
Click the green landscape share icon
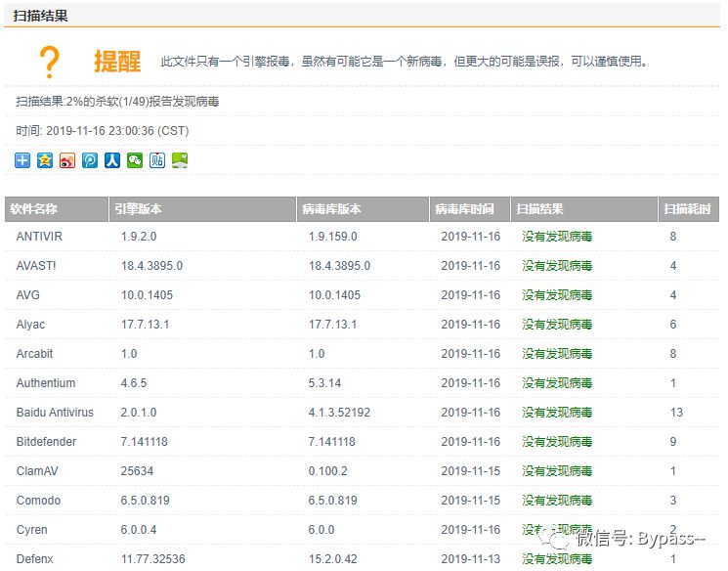180,160
